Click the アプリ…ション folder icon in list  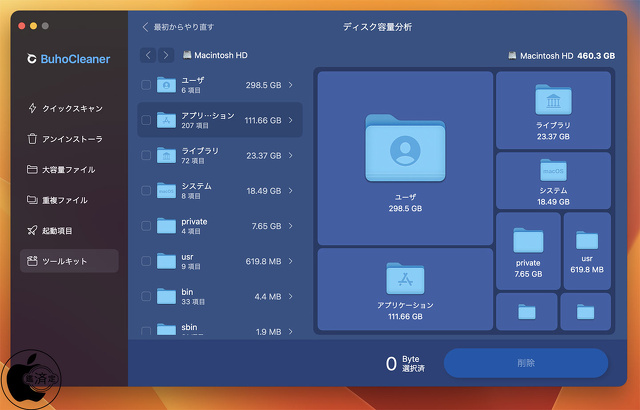click(167, 120)
